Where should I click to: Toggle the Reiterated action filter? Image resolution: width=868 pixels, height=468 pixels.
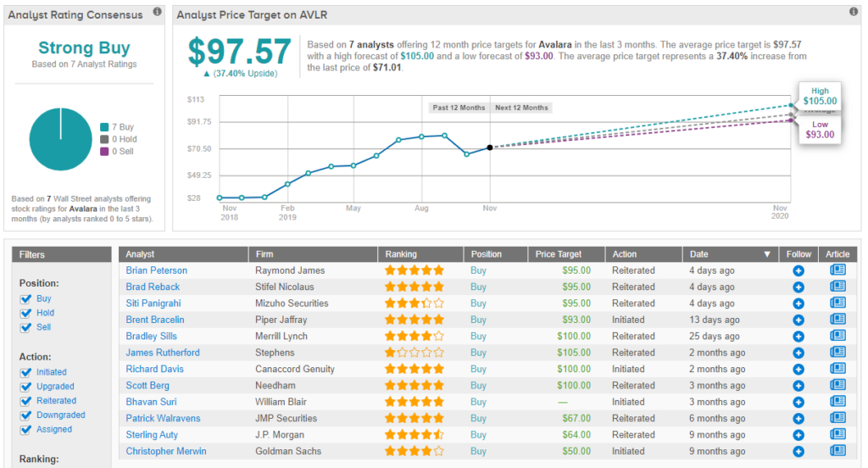pyautogui.click(x=25, y=402)
